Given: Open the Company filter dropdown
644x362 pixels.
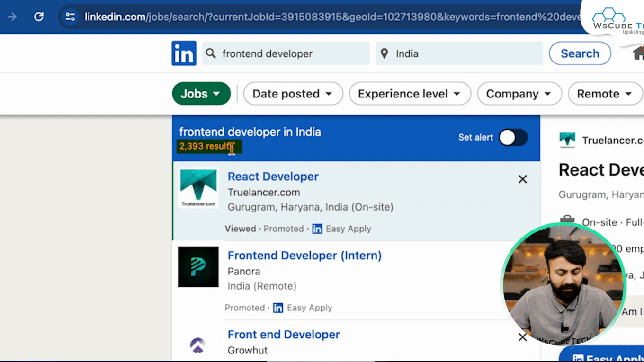Looking at the screenshot, I should [x=519, y=94].
